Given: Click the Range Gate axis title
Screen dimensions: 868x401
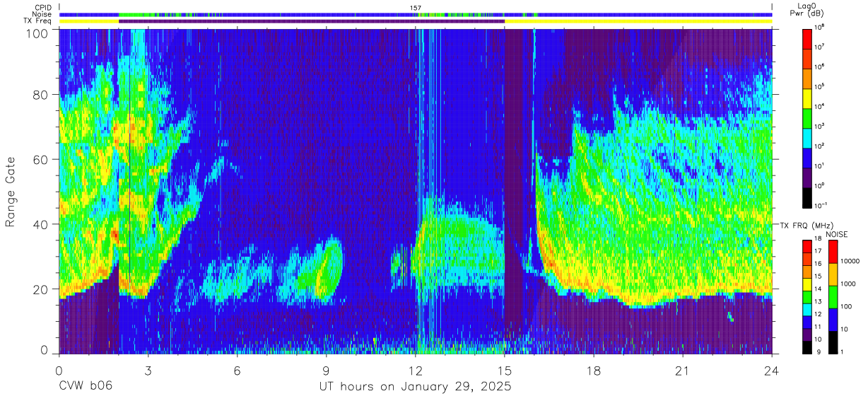Looking at the screenshot, I should tap(11, 192).
